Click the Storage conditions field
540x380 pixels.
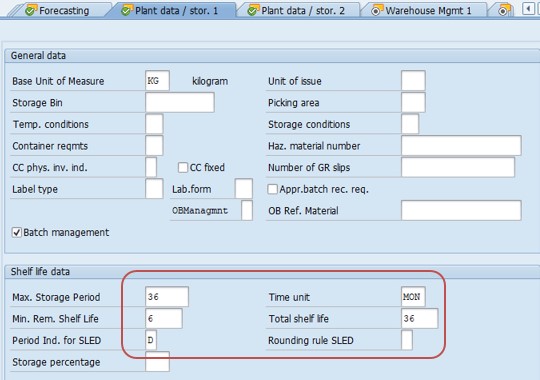pos(410,124)
